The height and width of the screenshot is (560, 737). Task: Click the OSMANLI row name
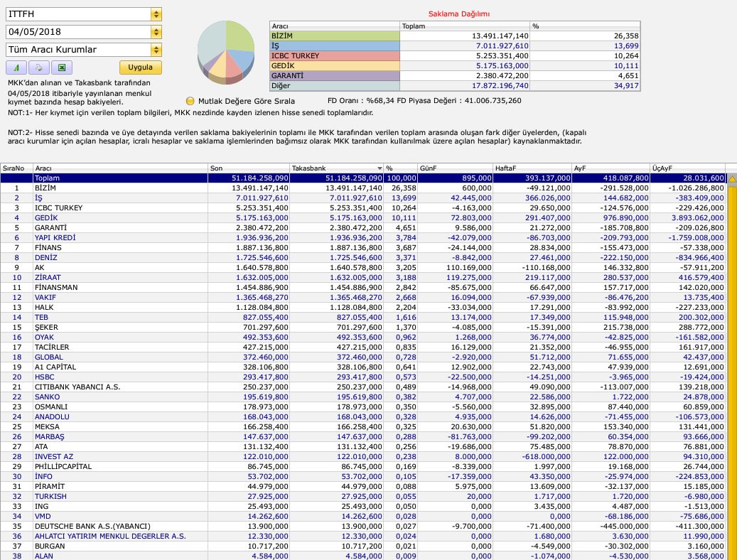click(x=50, y=406)
